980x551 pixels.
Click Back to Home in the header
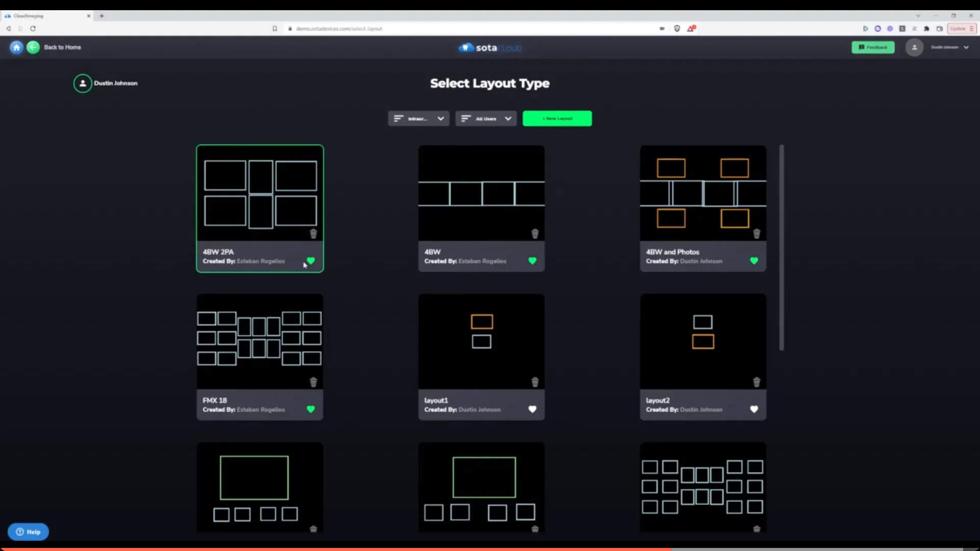[x=62, y=47]
